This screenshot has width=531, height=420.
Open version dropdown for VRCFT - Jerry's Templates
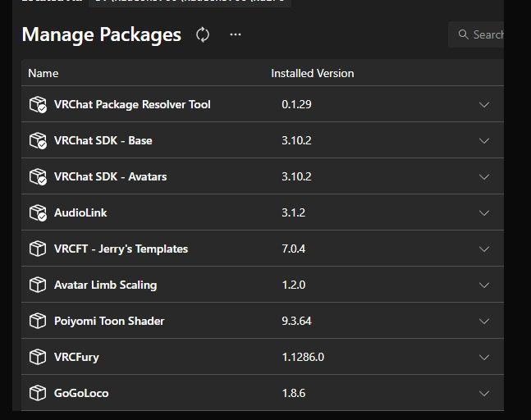click(484, 249)
